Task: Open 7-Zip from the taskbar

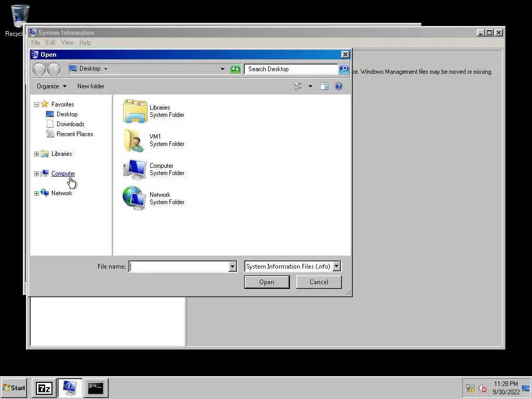Action: (x=44, y=388)
